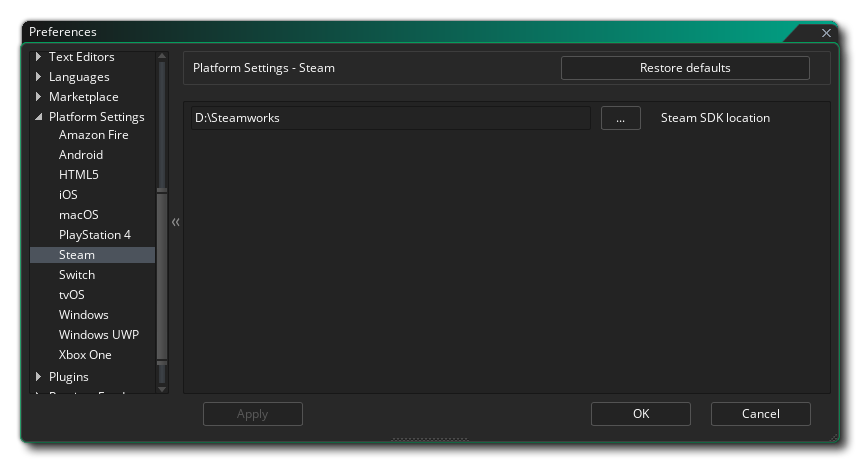The width and height of the screenshot is (860, 463).
Task: Select Windows UWP in the tree
Action: (99, 335)
